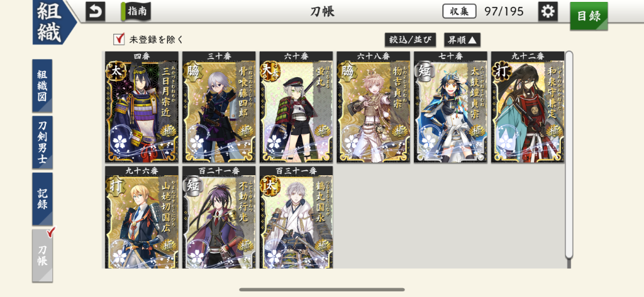Click the vertical scrollbar of the card list

[x=569, y=155]
